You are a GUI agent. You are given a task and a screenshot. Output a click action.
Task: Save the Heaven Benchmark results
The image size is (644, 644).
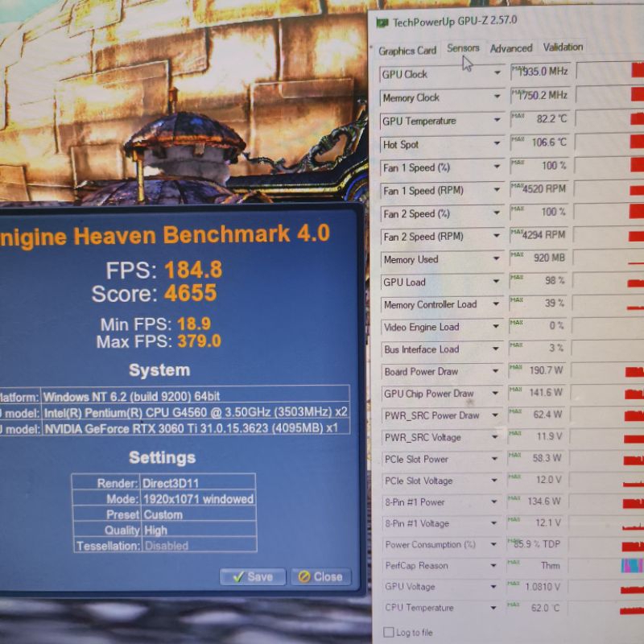[253, 576]
